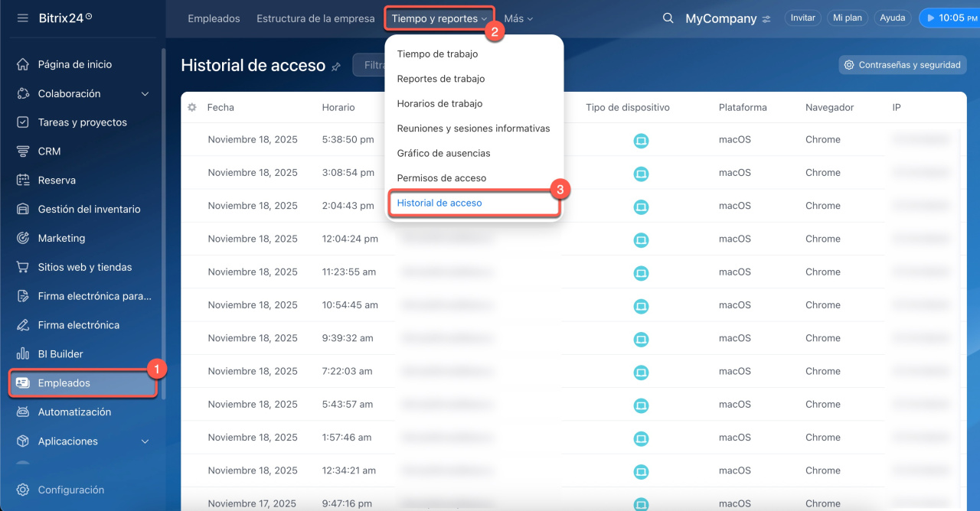Select Permisos de acceso menu item

tap(441, 178)
